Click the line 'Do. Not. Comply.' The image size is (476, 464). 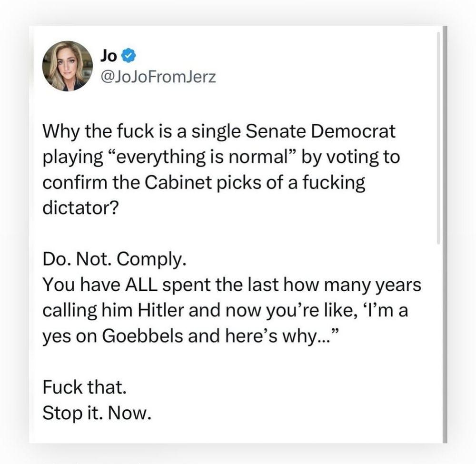click(112, 260)
